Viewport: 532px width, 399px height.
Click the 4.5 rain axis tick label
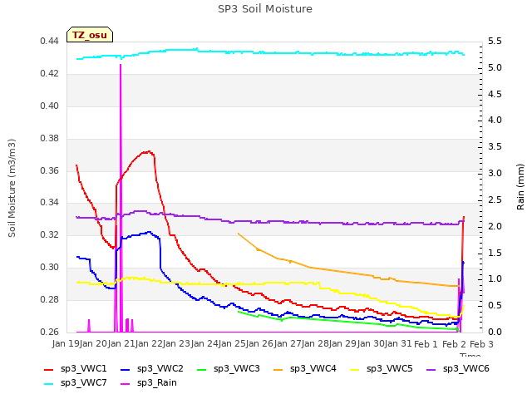pyautogui.click(x=495, y=94)
